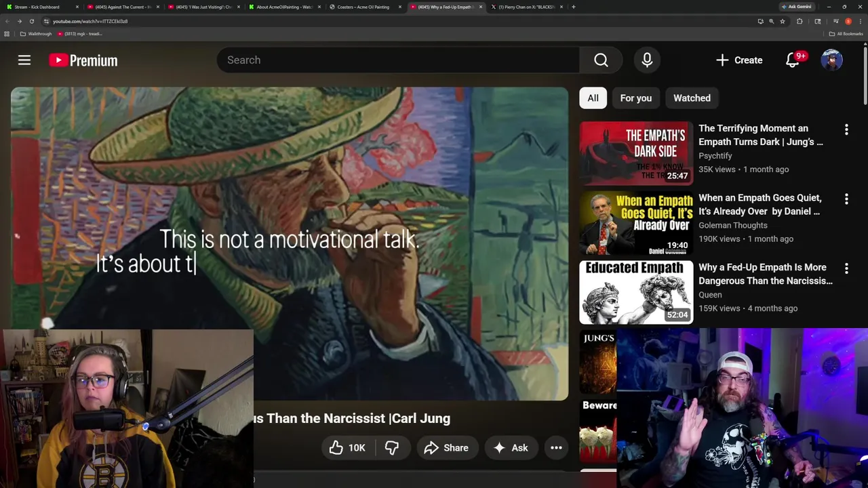The height and width of the screenshot is (488, 868).
Task: Like the video with thumbs up
Action: pyautogui.click(x=347, y=448)
